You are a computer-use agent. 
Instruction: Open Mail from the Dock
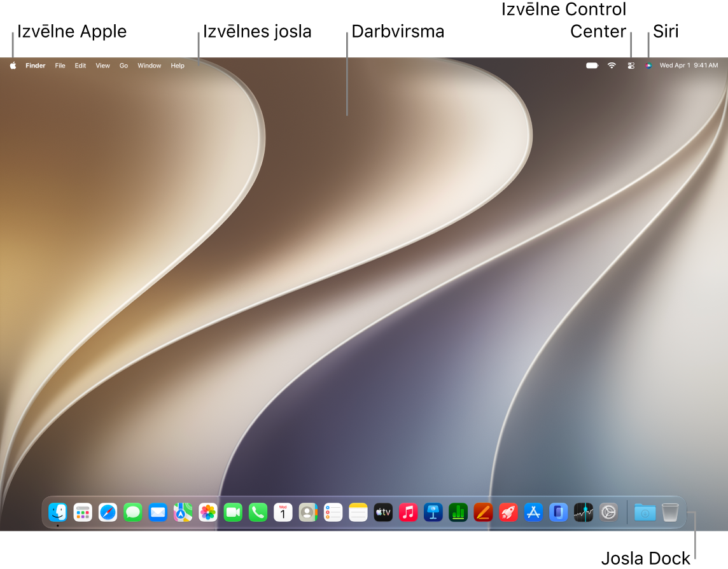point(158,512)
